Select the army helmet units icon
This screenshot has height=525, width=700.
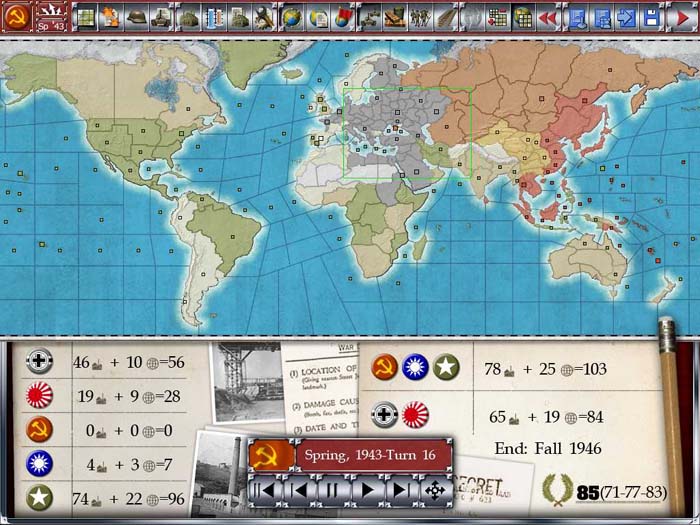pyautogui.click(x=137, y=18)
